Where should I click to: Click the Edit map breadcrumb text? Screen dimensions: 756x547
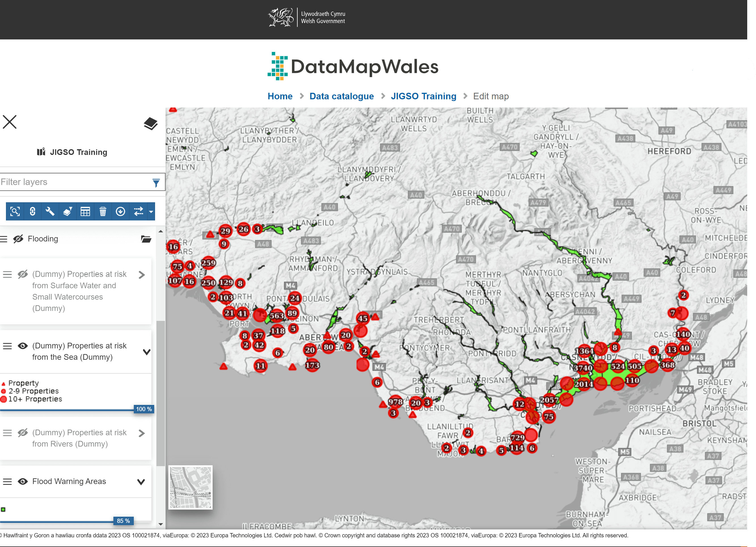click(x=491, y=96)
